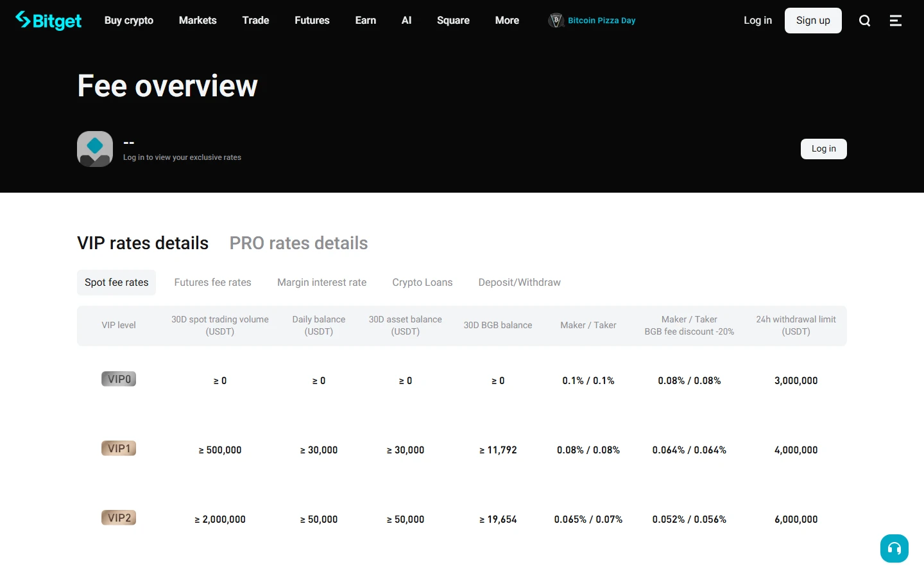Click the Bitget logo

[x=48, y=21]
